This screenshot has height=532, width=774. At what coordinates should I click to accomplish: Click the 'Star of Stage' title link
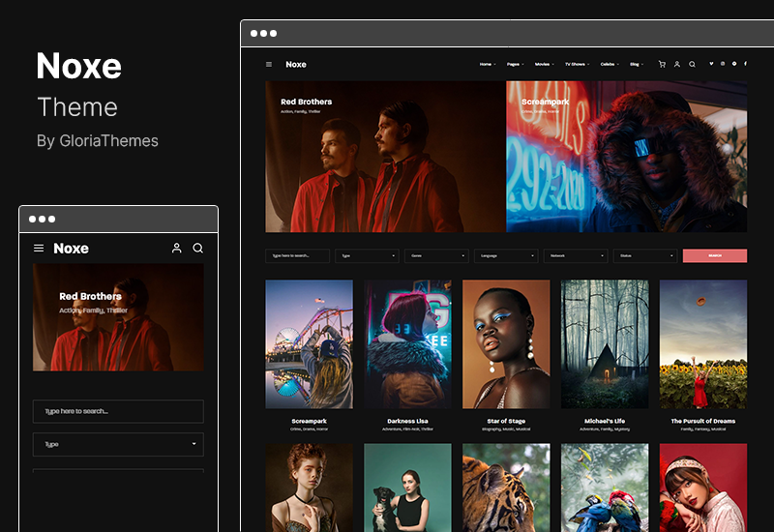tap(506, 421)
